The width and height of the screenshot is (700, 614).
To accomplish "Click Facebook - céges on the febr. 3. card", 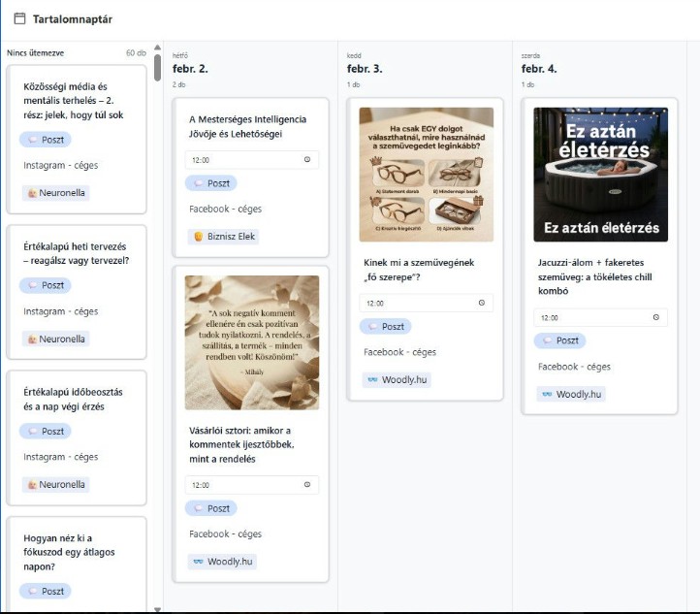I will coord(400,352).
